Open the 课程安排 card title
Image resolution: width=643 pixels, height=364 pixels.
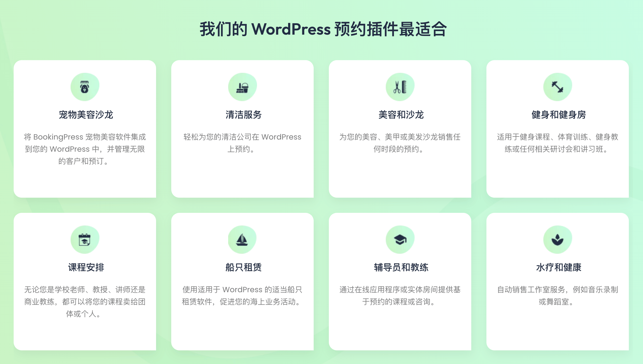(x=86, y=267)
